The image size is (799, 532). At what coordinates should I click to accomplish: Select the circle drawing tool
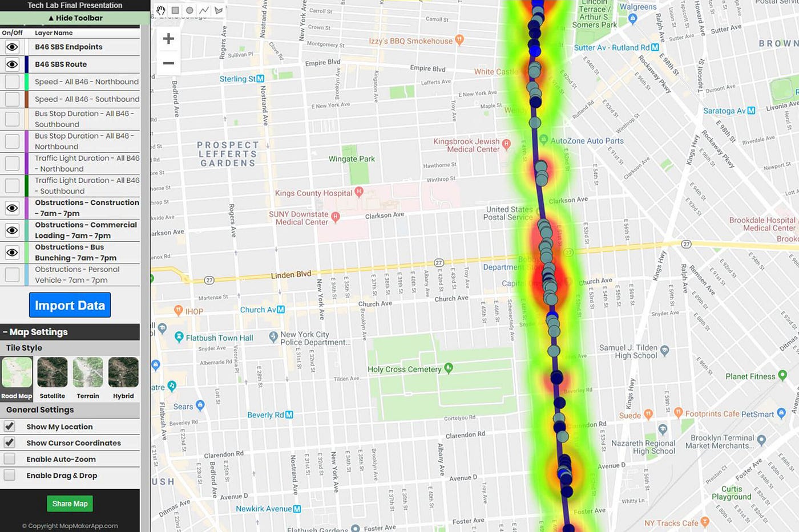pos(189,10)
